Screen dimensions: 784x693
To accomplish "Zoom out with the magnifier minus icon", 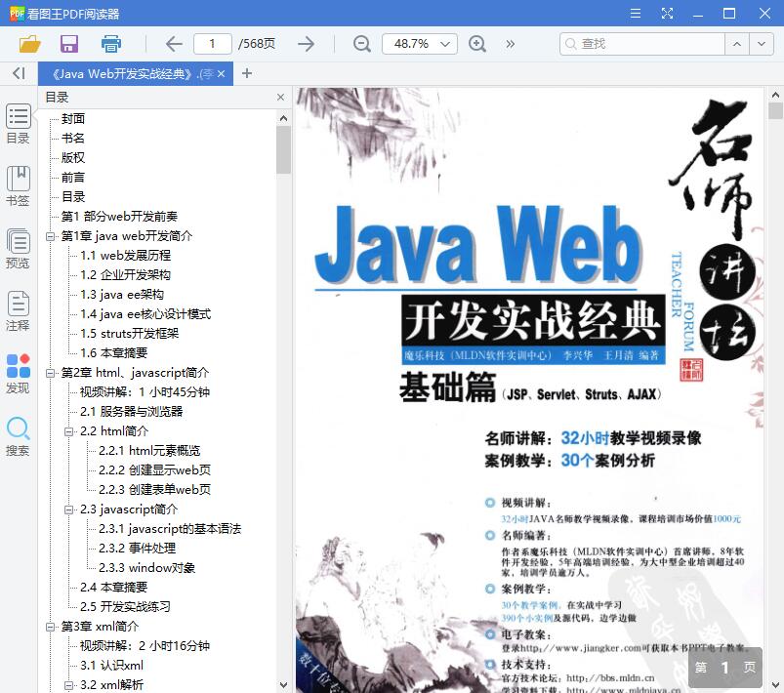I will (x=360, y=44).
